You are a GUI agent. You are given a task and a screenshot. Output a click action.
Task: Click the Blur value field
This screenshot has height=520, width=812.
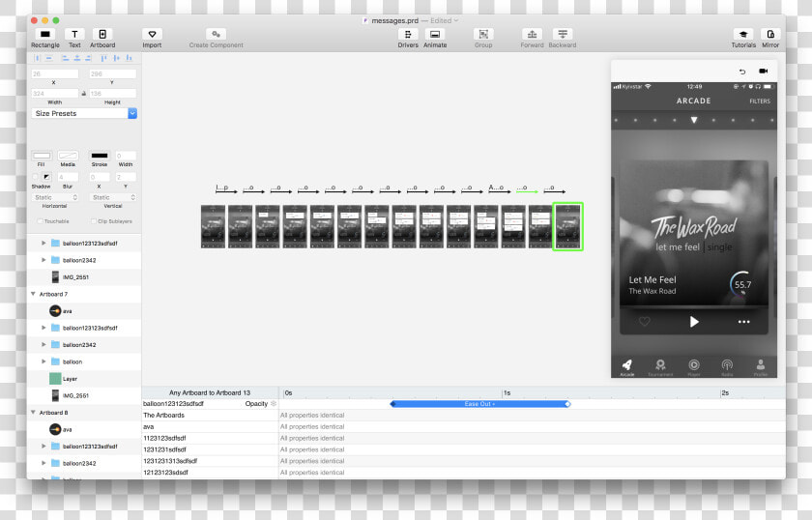(x=68, y=177)
